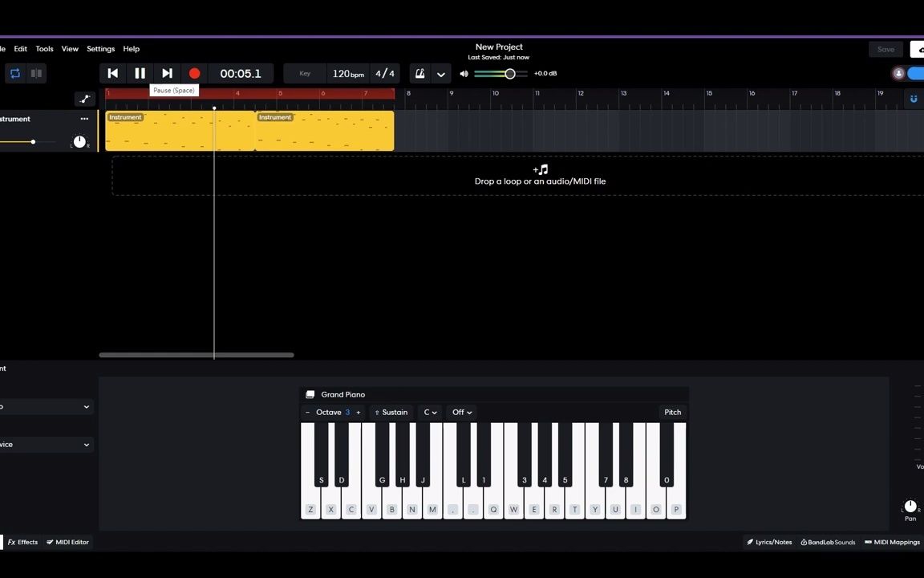924x578 pixels.
Task: Open the scale dropdown showing C
Action: coord(430,412)
